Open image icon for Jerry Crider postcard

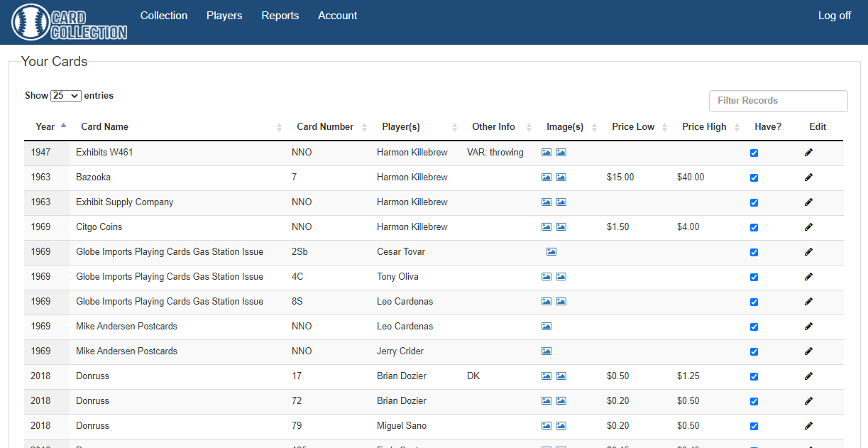coord(546,351)
